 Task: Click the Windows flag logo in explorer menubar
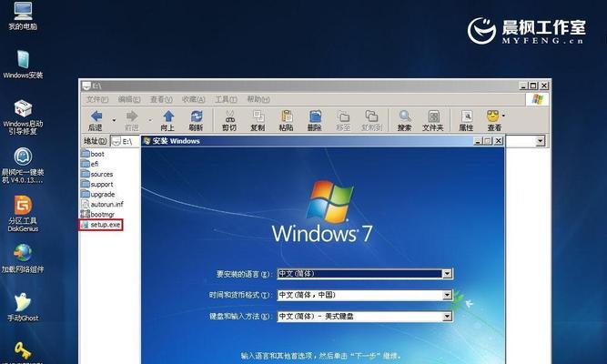click(537, 99)
